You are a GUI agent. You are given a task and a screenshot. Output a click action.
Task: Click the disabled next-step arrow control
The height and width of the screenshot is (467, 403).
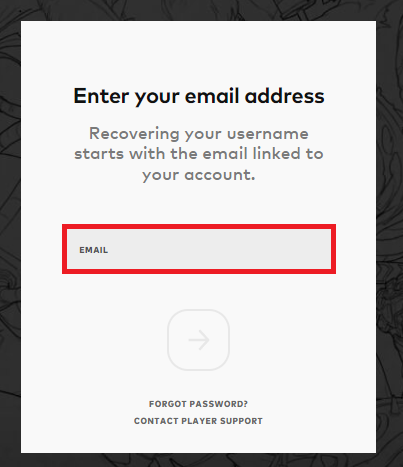(198, 340)
